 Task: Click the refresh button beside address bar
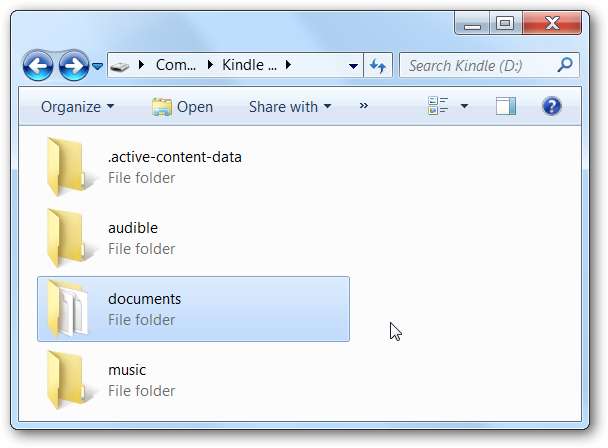click(378, 66)
